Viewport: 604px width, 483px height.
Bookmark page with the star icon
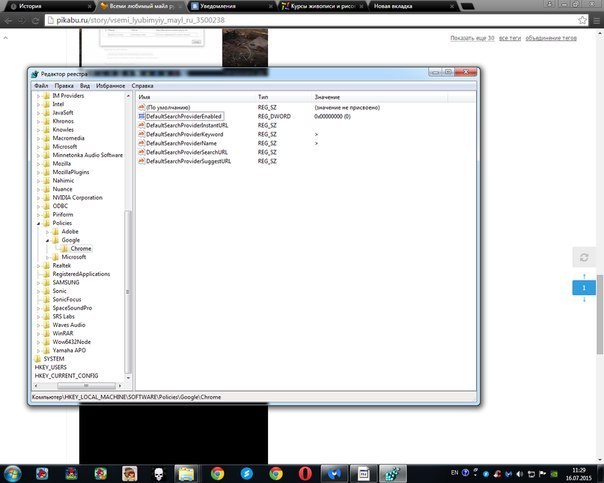(x=582, y=20)
